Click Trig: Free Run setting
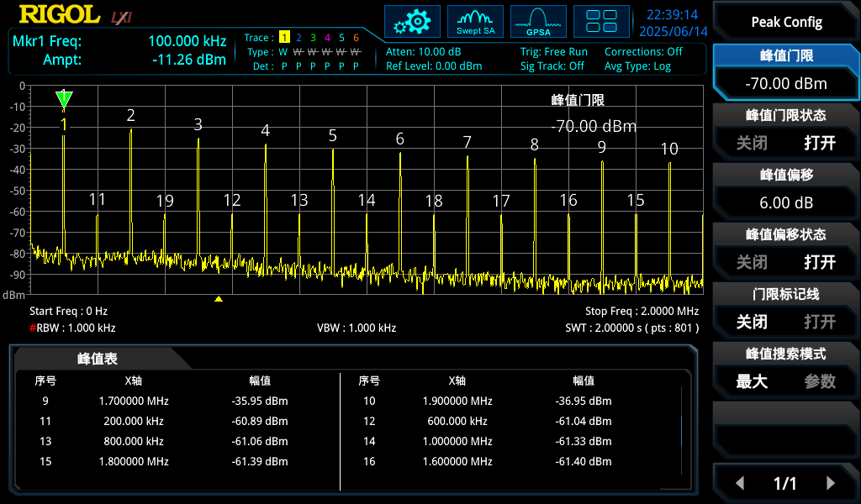Viewport: 861px width, 504px height. (x=554, y=51)
